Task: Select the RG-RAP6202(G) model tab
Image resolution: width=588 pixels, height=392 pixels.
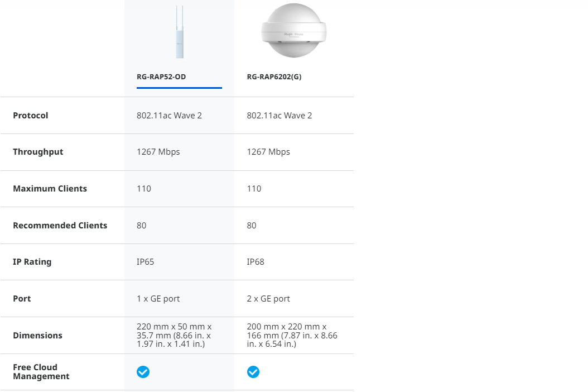Action: click(x=274, y=77)
